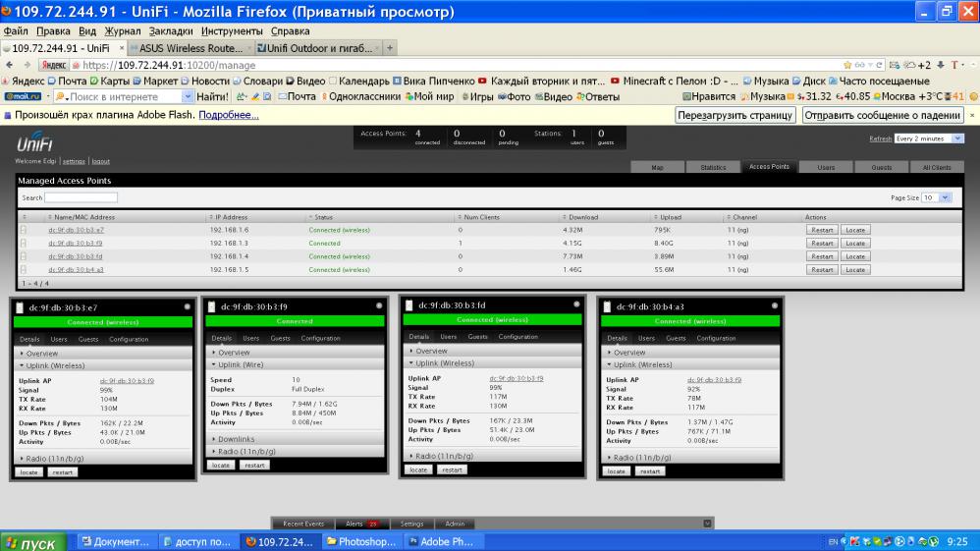Expand Downlinks section in b3:f9 panel

(x=236, y=439)
